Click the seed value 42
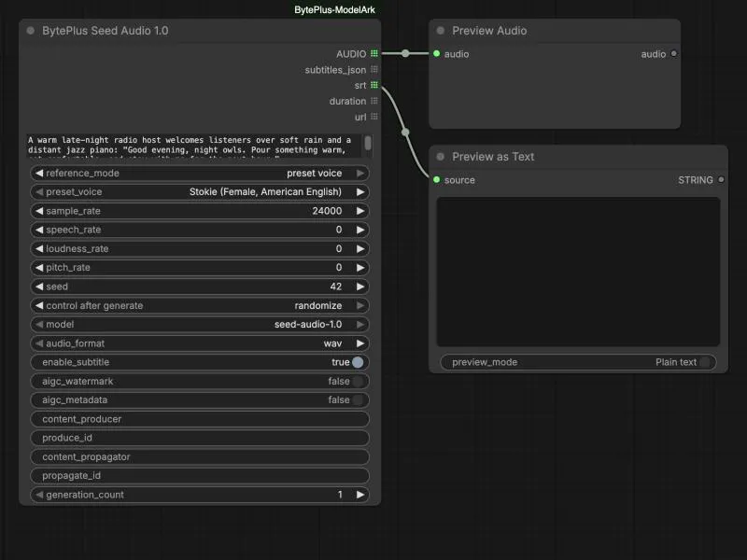The image size is (747, 560). [x=336, y=287]
